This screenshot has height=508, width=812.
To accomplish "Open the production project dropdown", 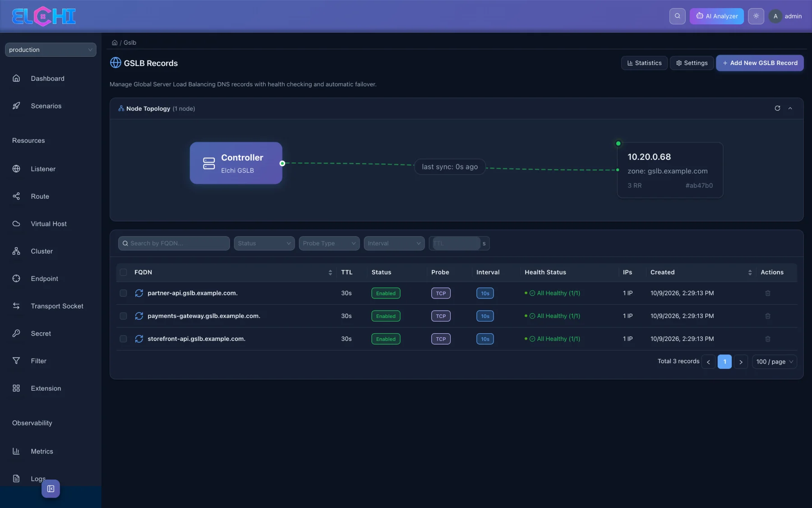I will point(51,50).
